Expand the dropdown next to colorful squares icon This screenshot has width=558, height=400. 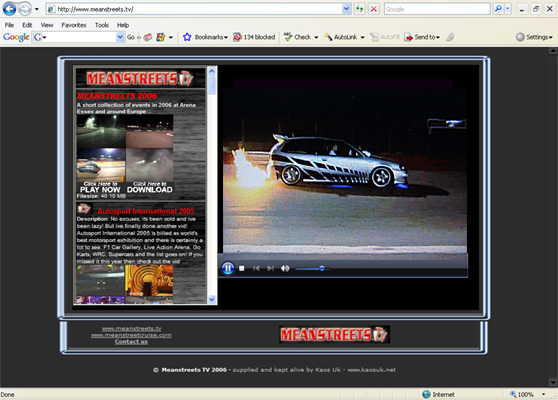click(171, 37)
